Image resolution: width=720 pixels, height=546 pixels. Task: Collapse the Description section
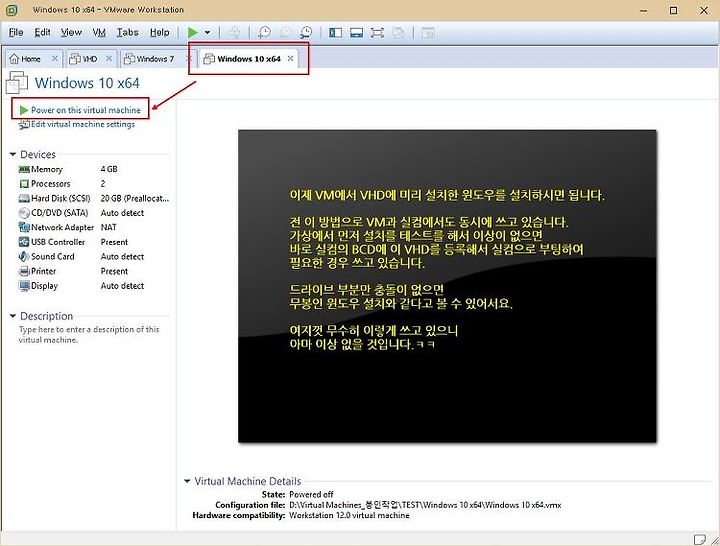coord(13,316)
